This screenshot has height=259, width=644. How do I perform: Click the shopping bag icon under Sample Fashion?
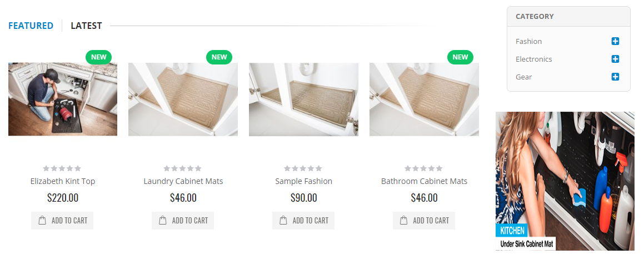point(283,221)
